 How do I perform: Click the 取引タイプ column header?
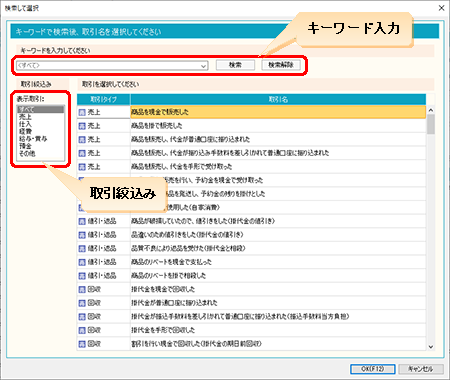[x=104, y=99]
